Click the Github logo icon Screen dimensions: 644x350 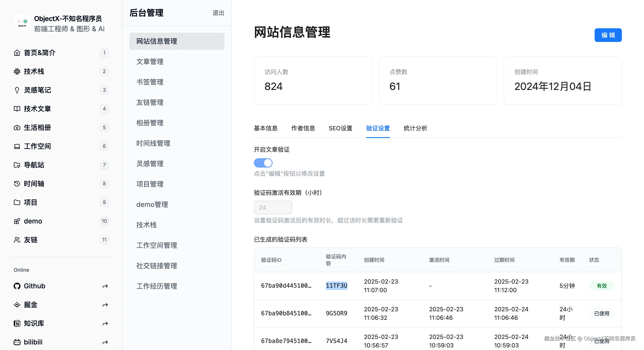[x=17, y=286]
